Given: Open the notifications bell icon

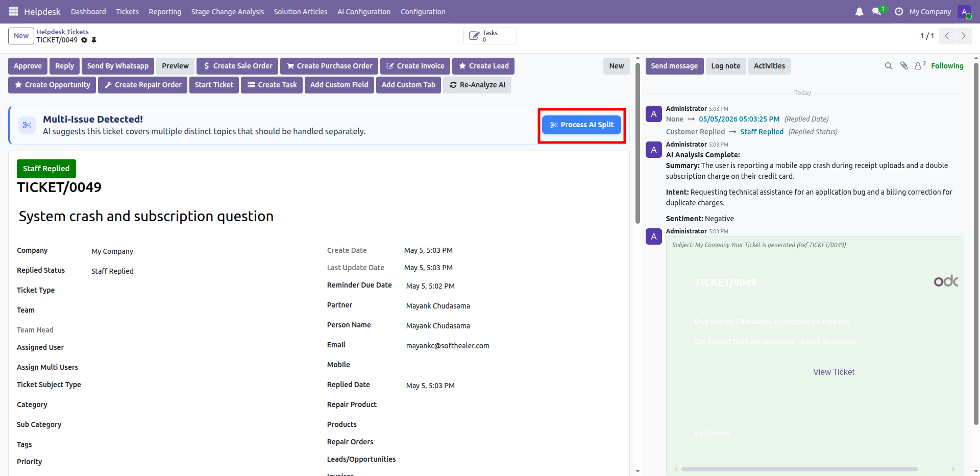Looking at the screenshot, I should [x=859, y=11].
